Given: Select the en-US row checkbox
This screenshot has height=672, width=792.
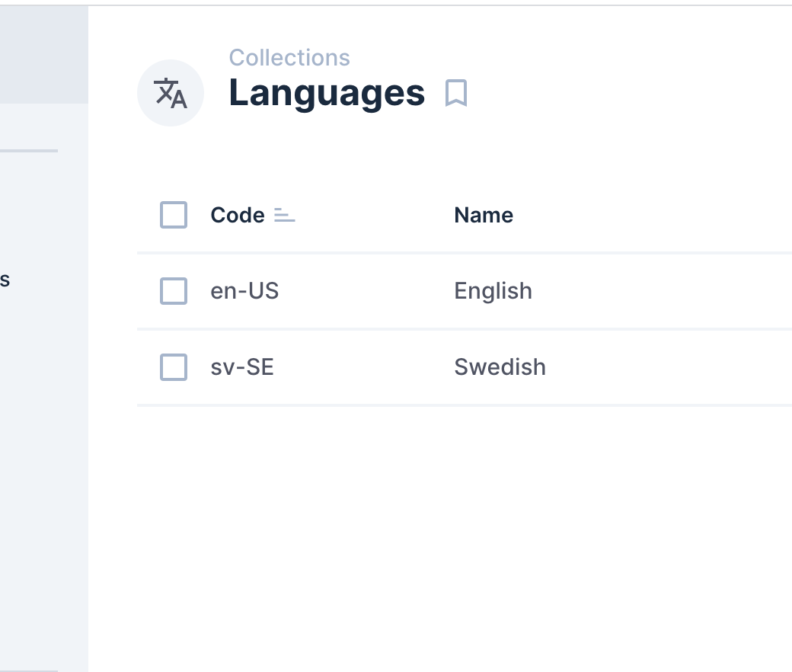Looking at the screenshot, I should (174, 291).
